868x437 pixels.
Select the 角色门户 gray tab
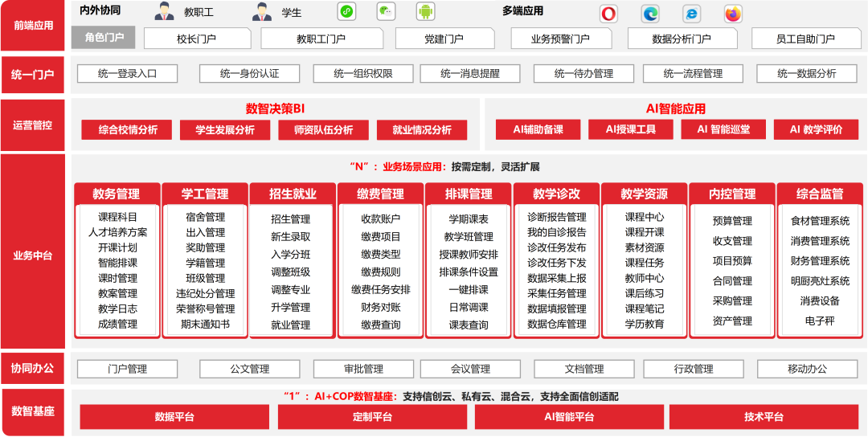104,38
